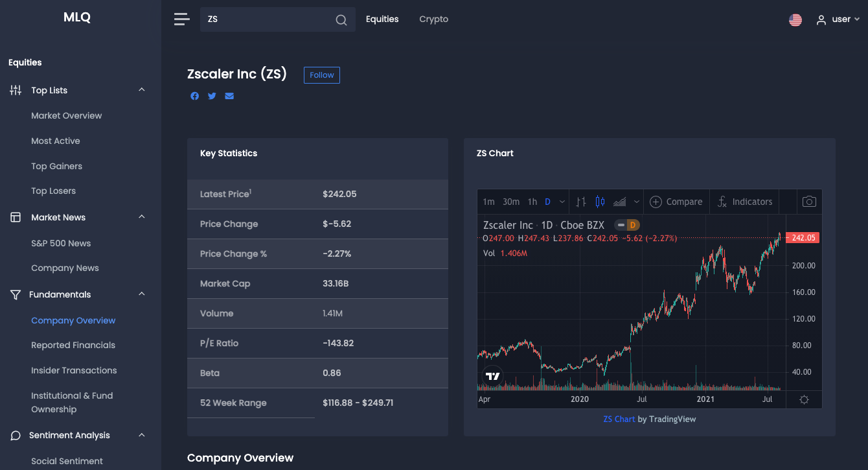Screen dimensions: 868x470
Task: Open S&P 500 News
Action: (61, 243)
